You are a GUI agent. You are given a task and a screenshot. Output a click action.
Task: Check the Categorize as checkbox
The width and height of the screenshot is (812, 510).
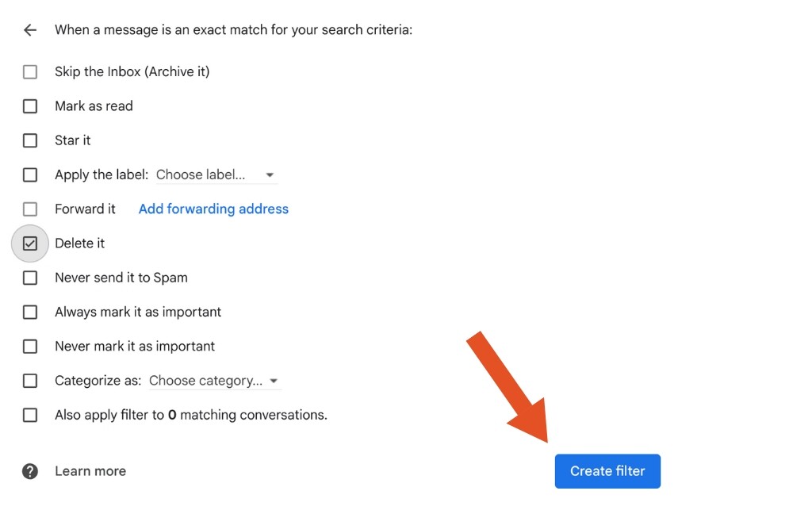pos(30,381)
